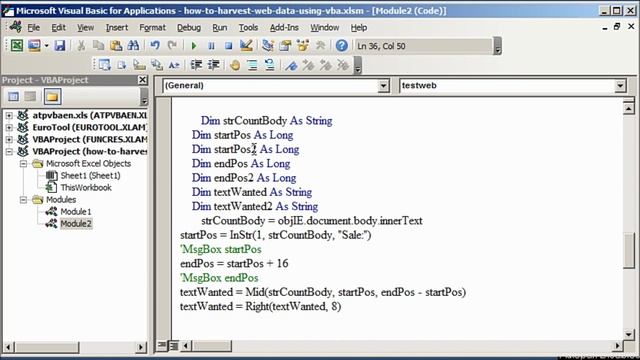The height and width of the screenshot is (360, 640).
Task: Toggle Breakpoint with the hand icon
Action: (x=235, y=64)
